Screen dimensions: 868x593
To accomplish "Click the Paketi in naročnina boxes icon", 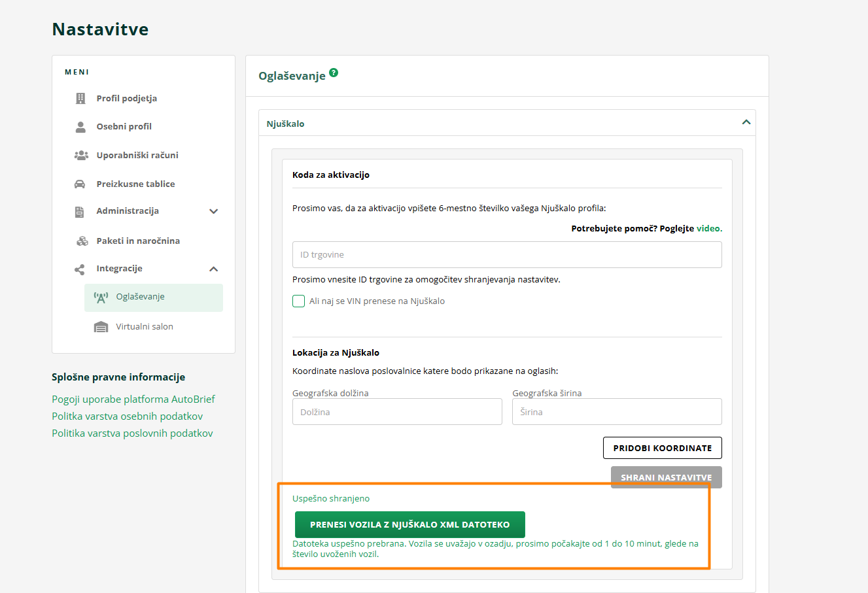I will pyautogui.click(x=82, y=241).
